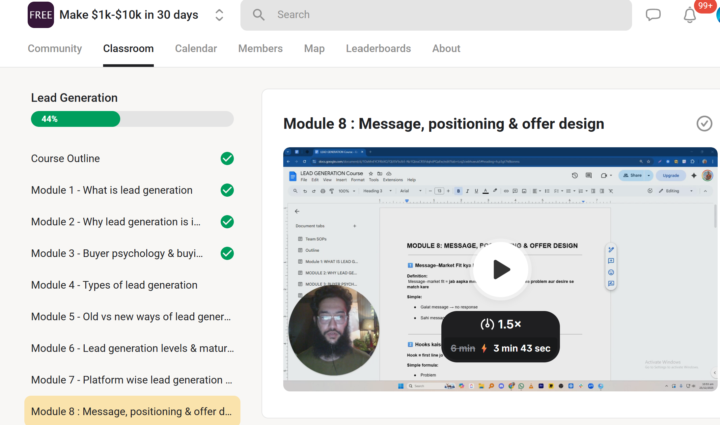Click the Module 8 lesson heading

(444, 124)
